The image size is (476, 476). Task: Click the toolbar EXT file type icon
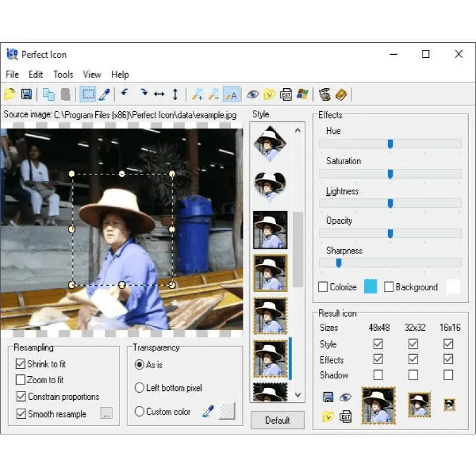[x=286, y=95]
